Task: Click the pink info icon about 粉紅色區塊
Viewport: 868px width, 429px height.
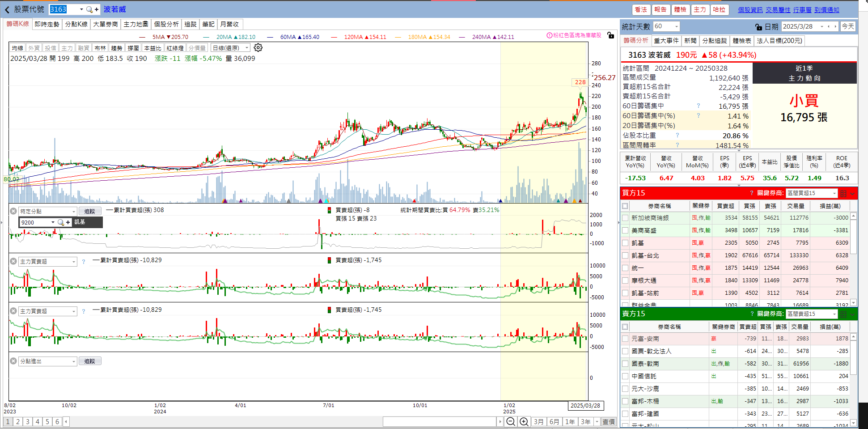Action: pyautogui.click(x=550, y=35)
